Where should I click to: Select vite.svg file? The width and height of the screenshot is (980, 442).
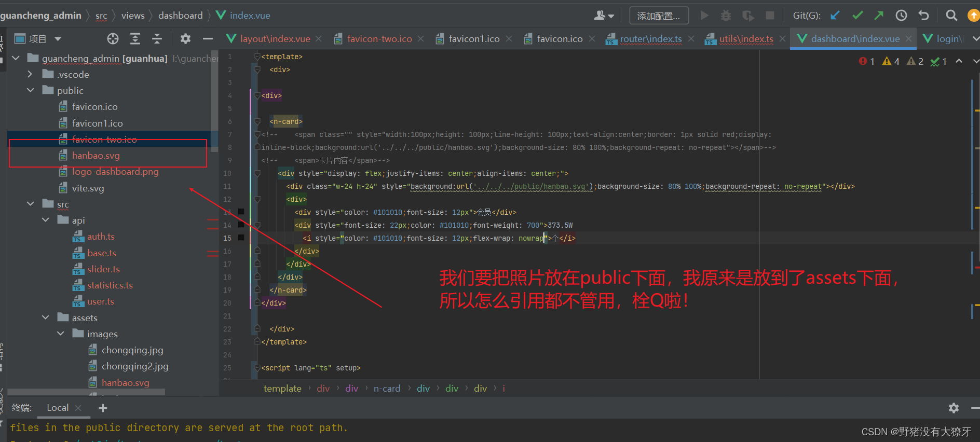(x=88, y=188)
